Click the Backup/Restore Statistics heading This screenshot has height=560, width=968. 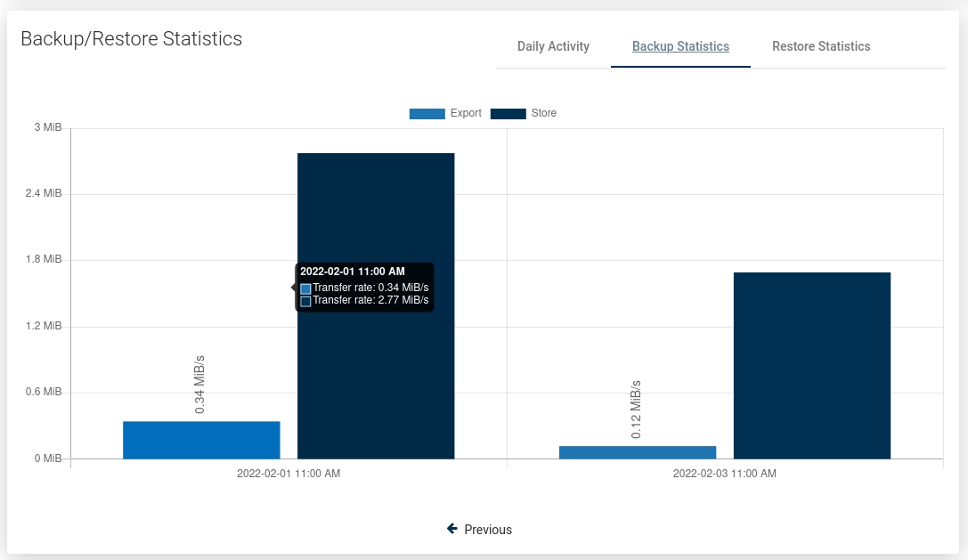pyautogui.click(x=131, y=39)
